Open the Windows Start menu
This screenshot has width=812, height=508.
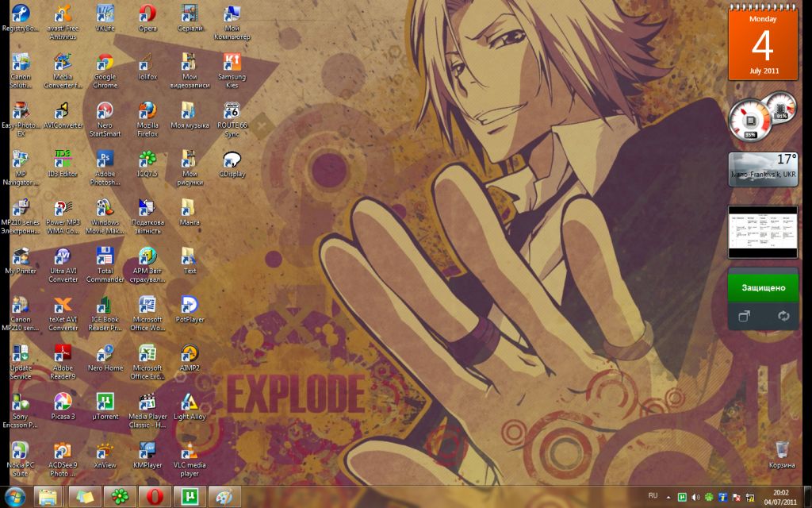tap(14, 497)
